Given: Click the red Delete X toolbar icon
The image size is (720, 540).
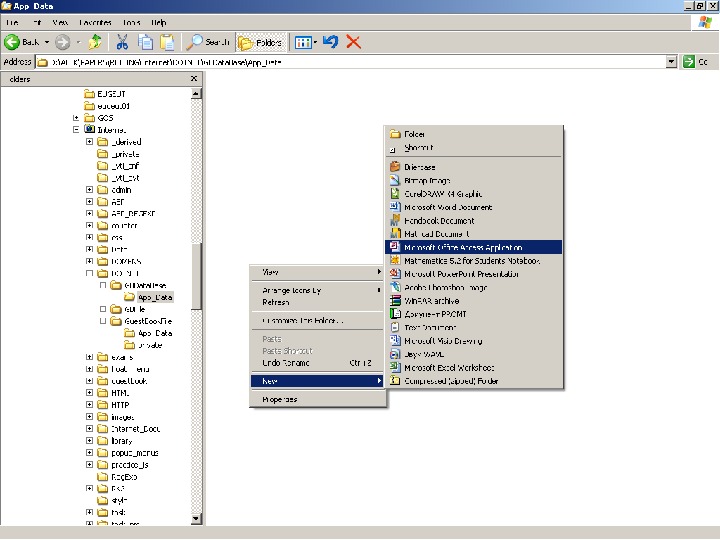Looking at the screenshot, I should point(353,42).
